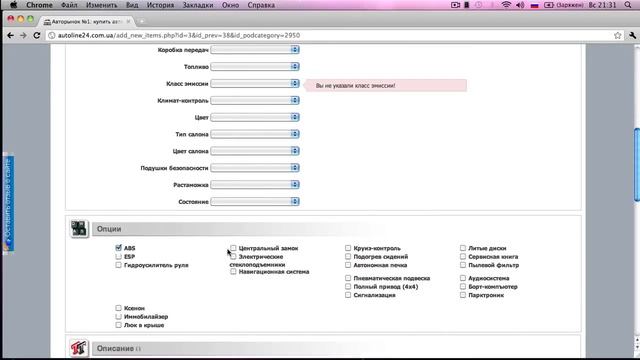The width and height of the screenshot is (640, 360).
Task: Switch input language via Russian flag
Action: coord(534,5)
